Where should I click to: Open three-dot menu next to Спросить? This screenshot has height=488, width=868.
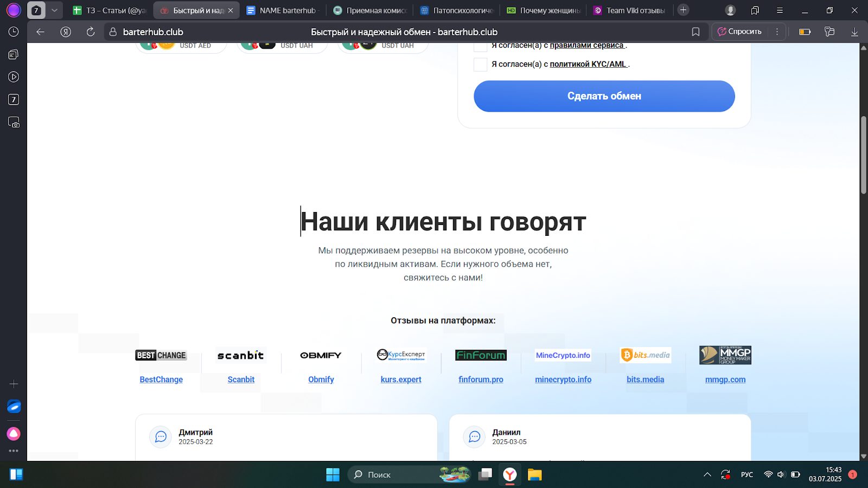tap(777, 31)
